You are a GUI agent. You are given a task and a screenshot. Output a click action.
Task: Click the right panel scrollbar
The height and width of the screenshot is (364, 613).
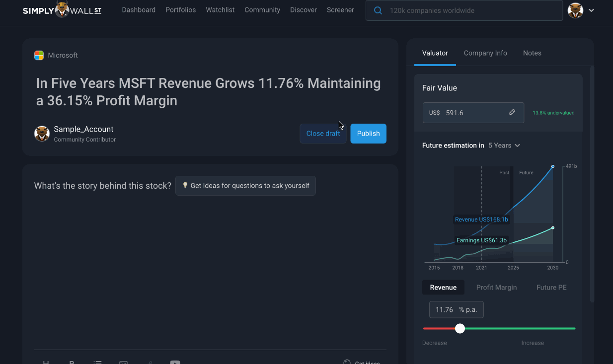(592, 184)
